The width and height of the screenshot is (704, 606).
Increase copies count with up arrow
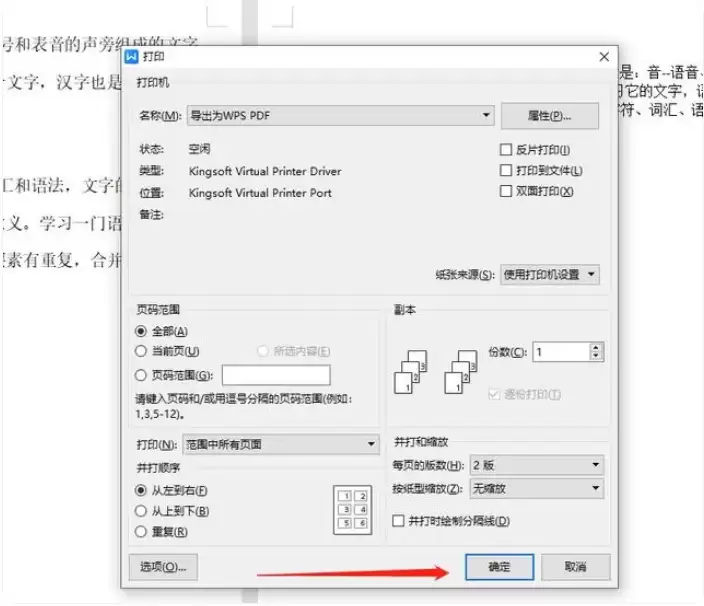coord(596,347)
